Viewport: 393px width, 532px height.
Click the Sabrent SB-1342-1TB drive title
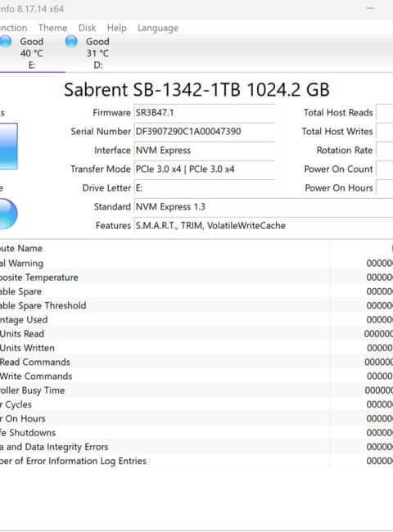coord(196,90)
